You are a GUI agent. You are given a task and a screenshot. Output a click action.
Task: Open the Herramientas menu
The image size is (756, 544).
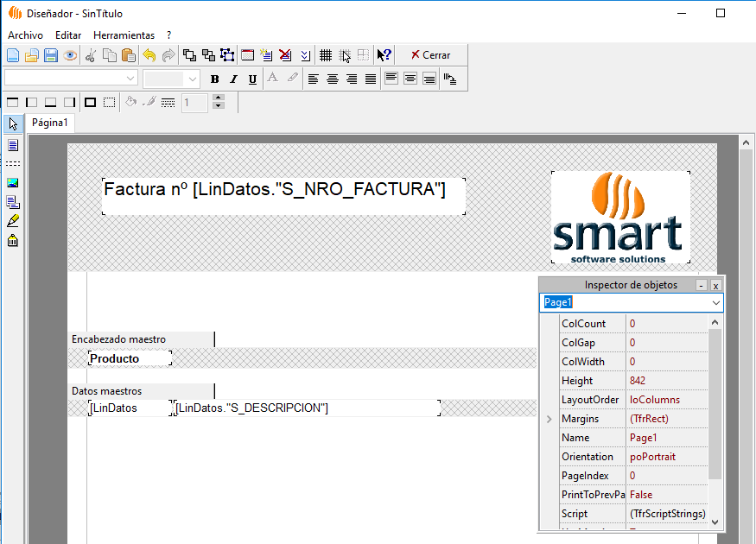pos(124,35)
